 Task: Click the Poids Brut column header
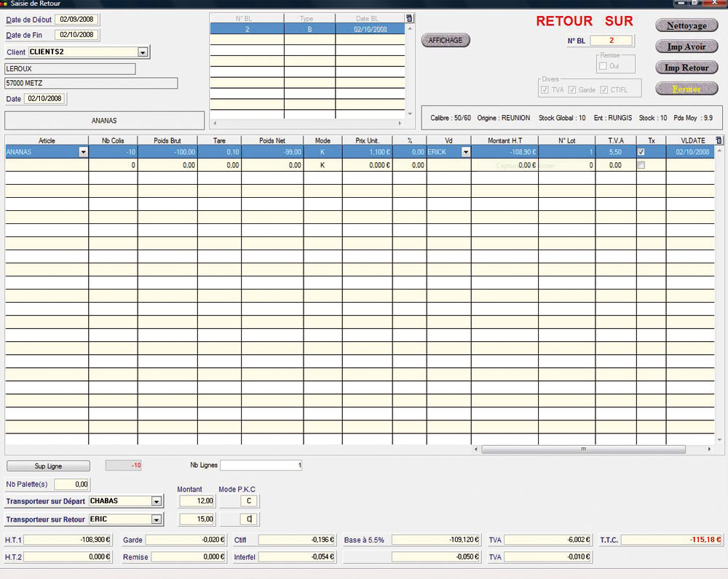[x=167, y=140]
